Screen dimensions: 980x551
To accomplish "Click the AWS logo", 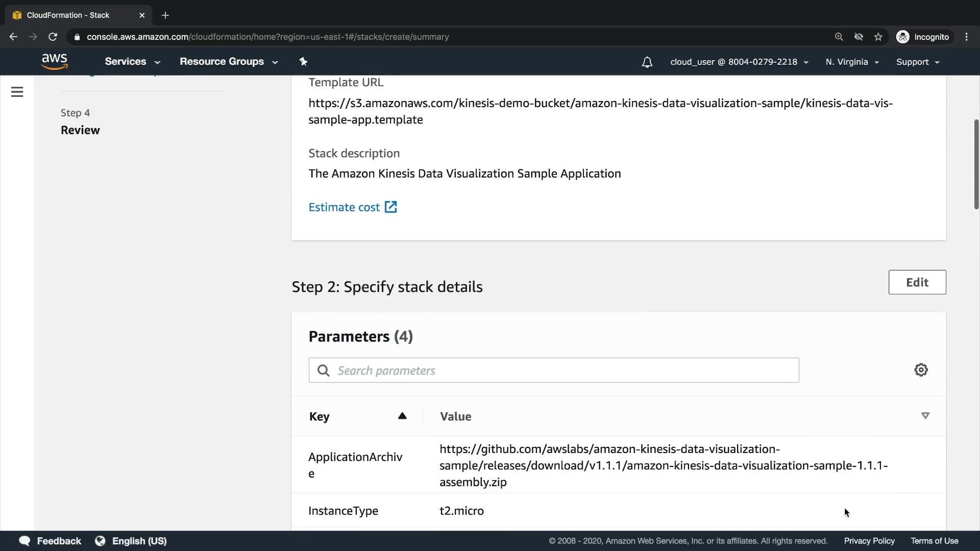I will tap(55, 62).
